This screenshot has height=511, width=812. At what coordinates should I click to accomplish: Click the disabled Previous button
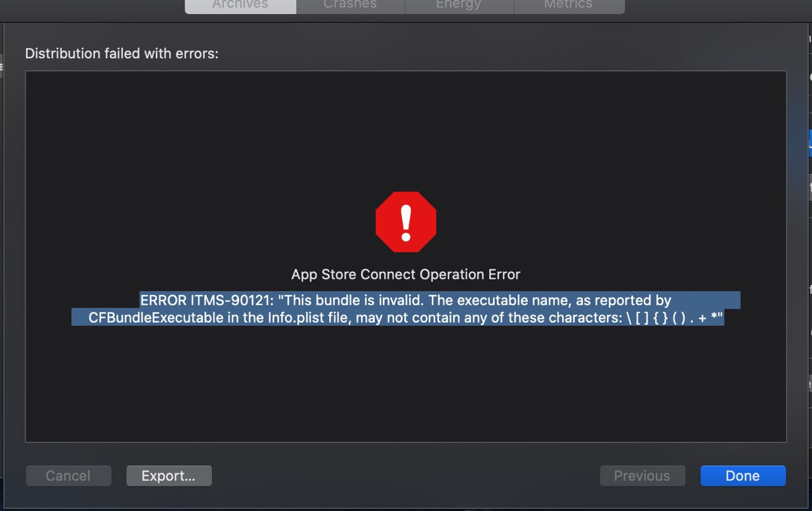pyautogui.click(x=643, y=475)
